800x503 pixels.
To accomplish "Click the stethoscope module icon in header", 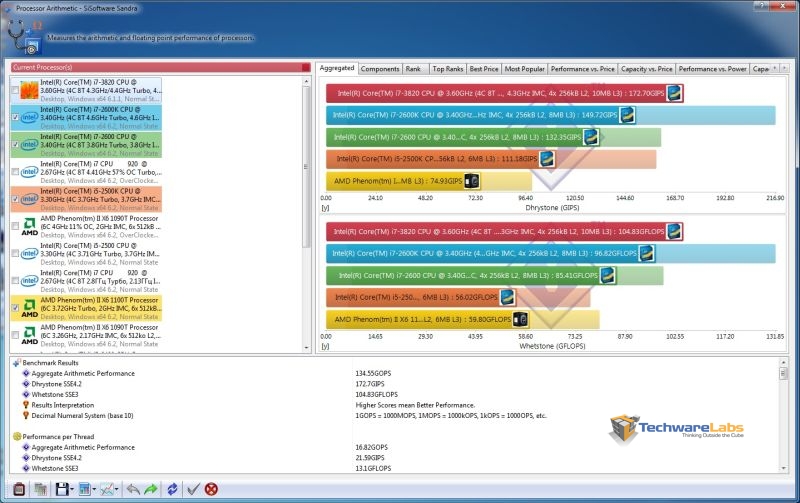I will click(23, 37).
